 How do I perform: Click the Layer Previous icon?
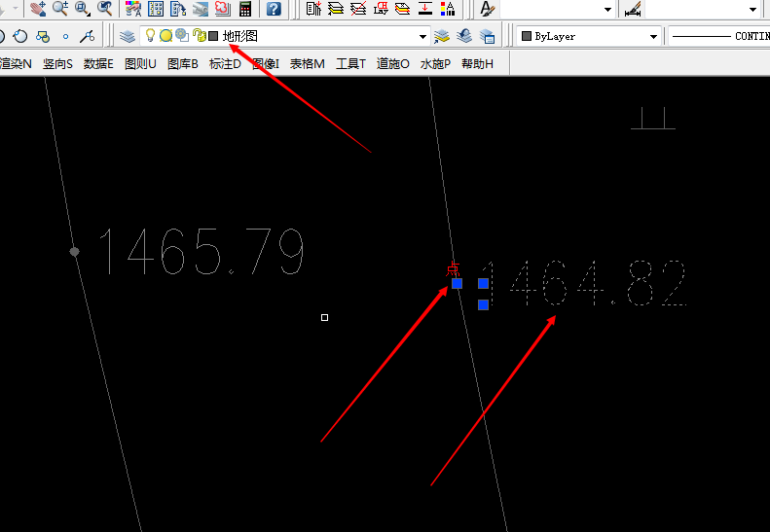click(x=464, y=36)
